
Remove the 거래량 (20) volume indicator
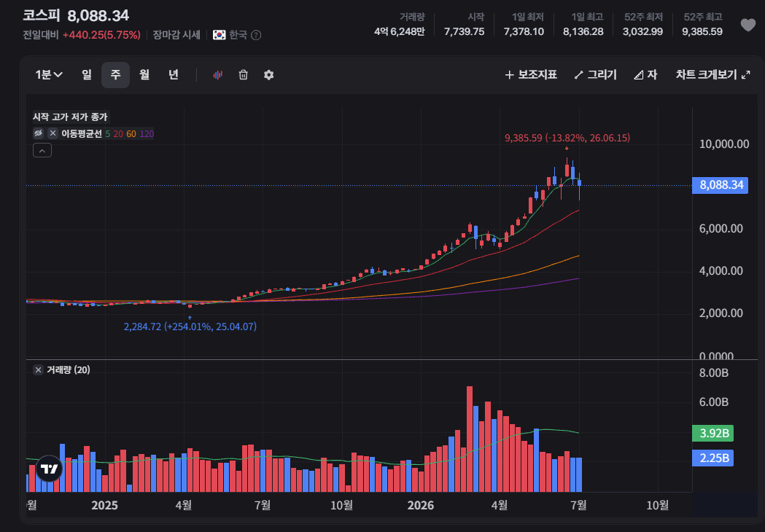(38, 369)
